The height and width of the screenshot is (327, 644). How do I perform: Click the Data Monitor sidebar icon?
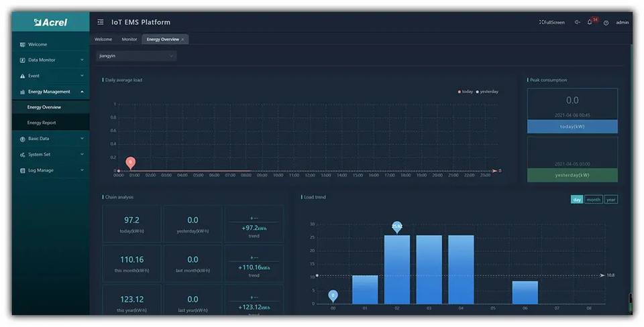point(23,60)
